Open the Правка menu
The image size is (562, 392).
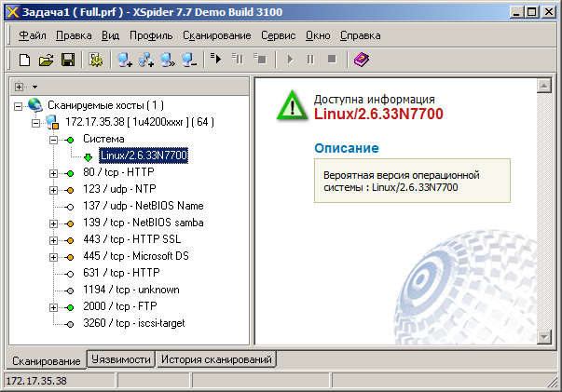pyautogui.click(x=74, y=35)
